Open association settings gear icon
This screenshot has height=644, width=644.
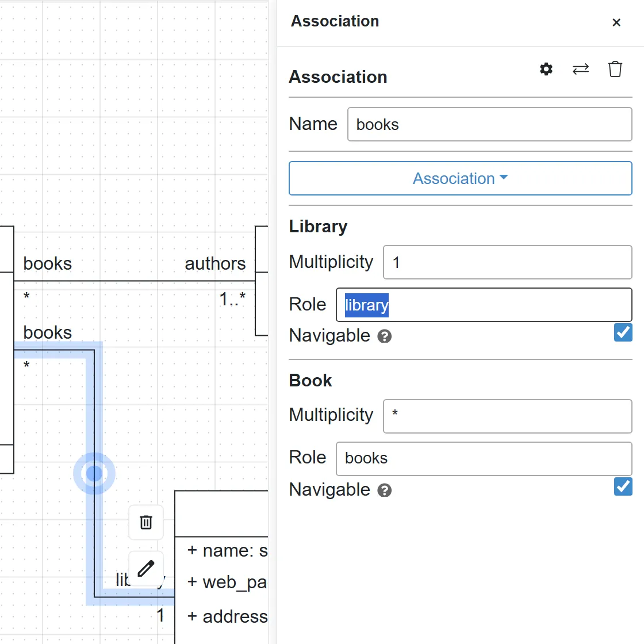tap(546, 69)
